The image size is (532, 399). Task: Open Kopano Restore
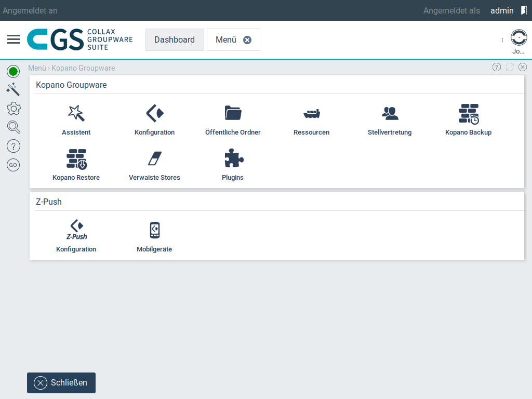coord(76,165)
